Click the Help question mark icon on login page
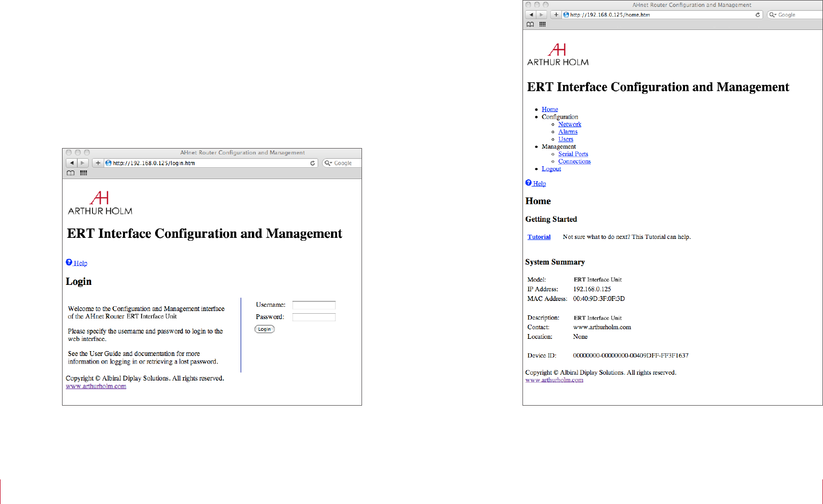The image size is (823, 504). coord(69,262)
